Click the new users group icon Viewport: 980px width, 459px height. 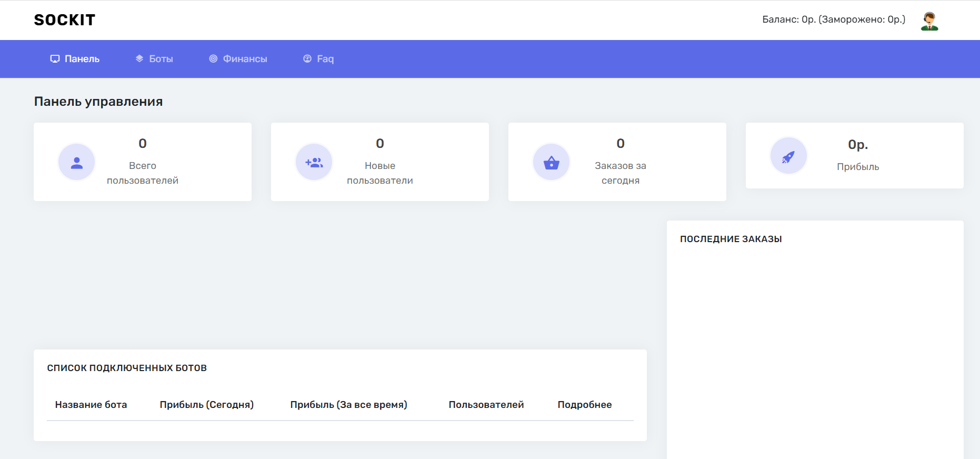[x=314, y=162]
